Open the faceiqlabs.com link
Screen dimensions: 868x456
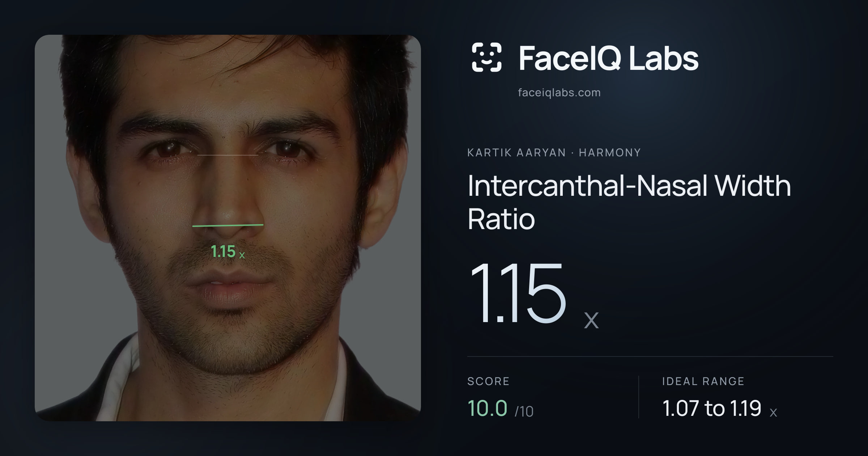click(559, 93)
